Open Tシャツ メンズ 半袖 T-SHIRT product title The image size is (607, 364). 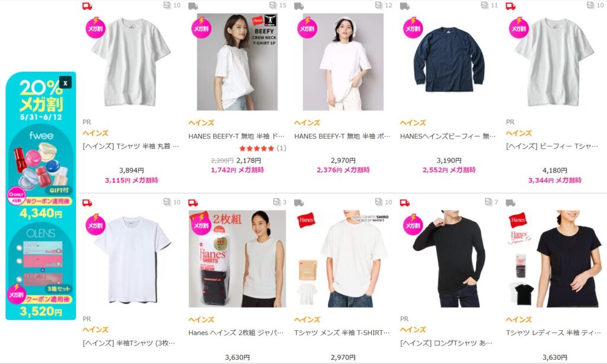342,333
